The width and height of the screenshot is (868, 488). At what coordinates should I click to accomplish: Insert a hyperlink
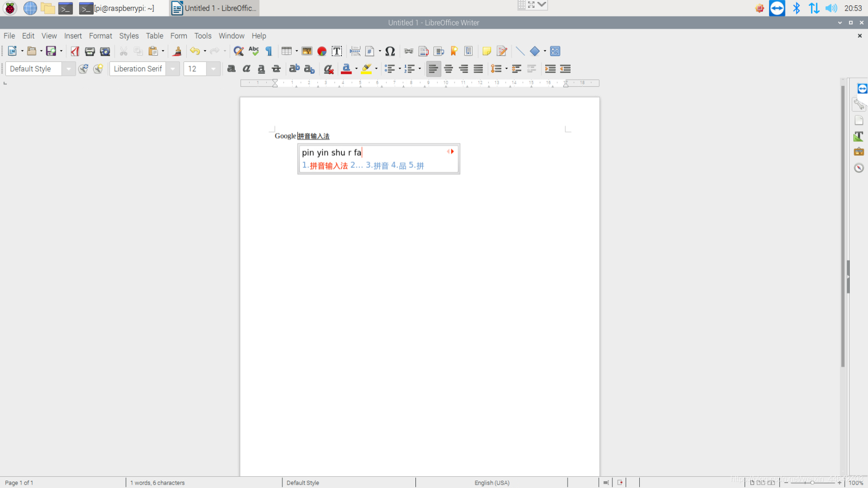[409, 51]
